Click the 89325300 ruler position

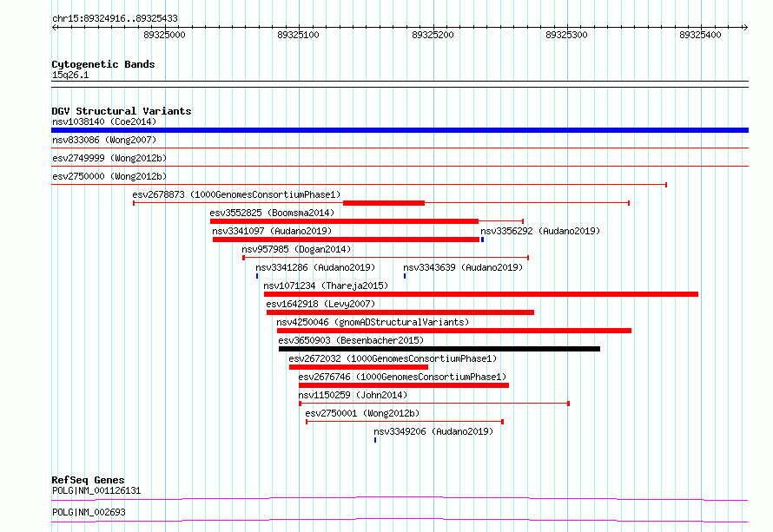566,35
